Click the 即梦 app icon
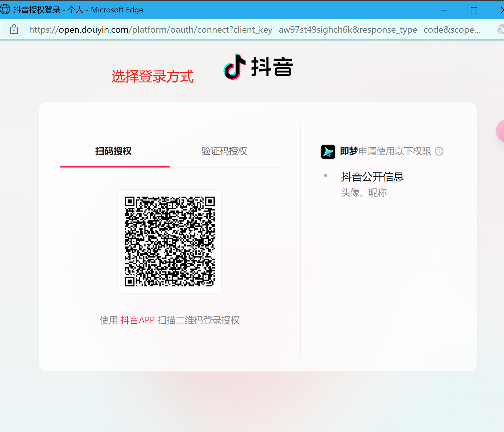The width and height of the screenshot is (504, 432). pos(328,152)
